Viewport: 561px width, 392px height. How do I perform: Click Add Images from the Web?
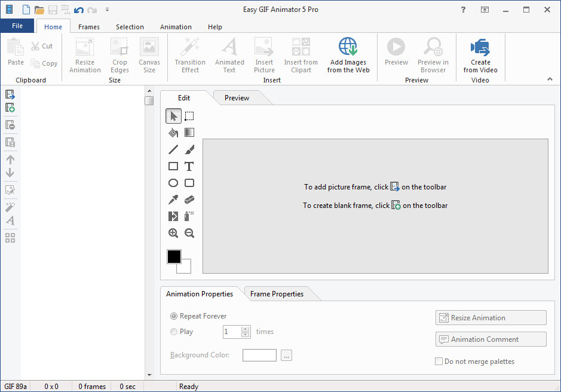click(x=348, y=56)
